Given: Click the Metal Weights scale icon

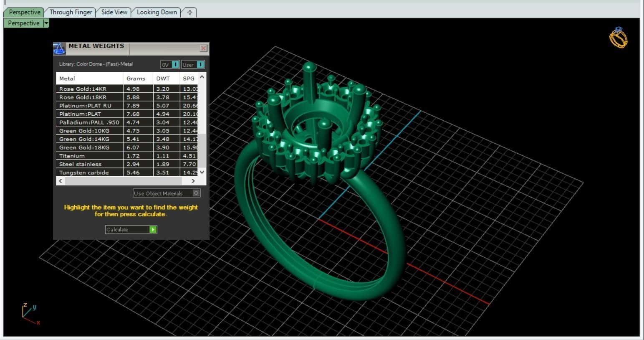Looking at the screenshot, I should coord(59,48).
